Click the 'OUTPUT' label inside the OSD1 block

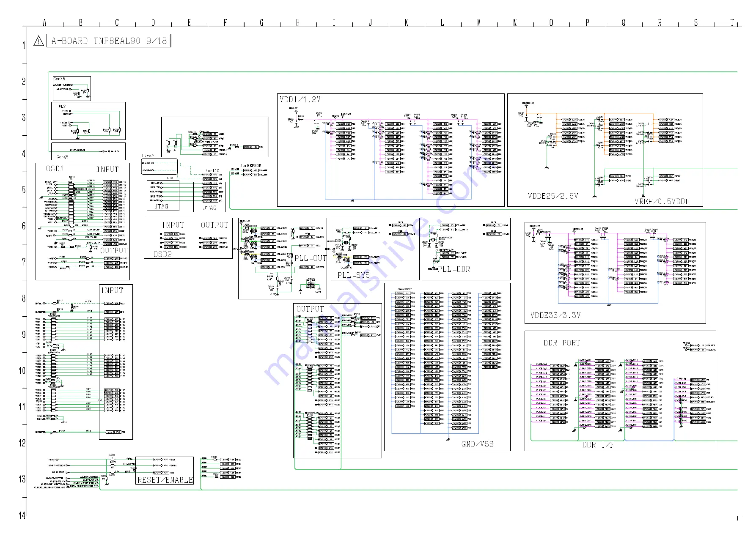point(114,250)
